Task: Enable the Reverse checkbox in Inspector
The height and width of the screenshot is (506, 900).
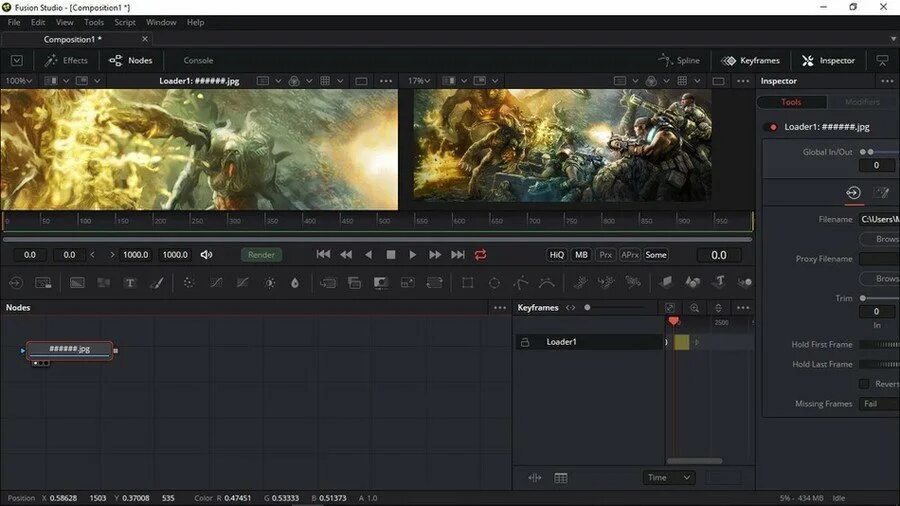Action: coord(864,384)
